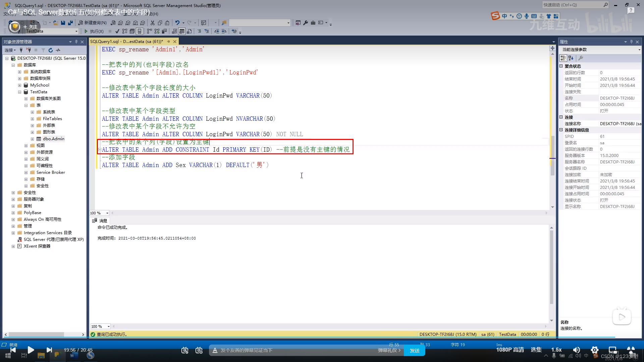644x362 pixels.
Task: Expand the PolyBase node
Action: point(13,213)
